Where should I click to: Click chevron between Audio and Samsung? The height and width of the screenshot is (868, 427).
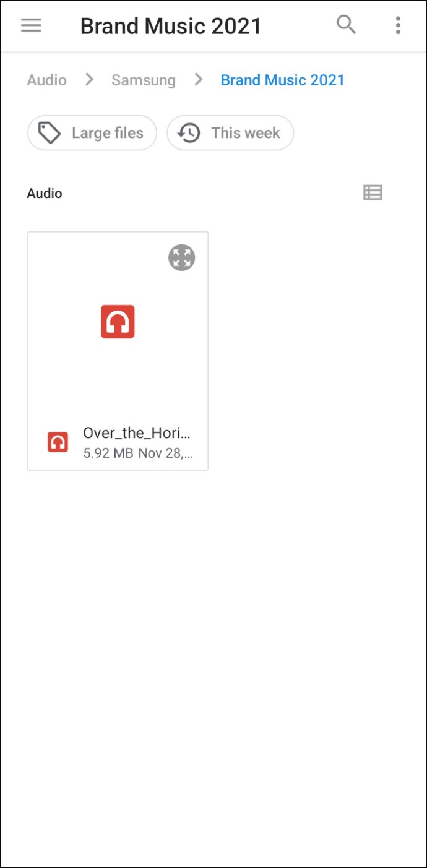click(90, 79)
